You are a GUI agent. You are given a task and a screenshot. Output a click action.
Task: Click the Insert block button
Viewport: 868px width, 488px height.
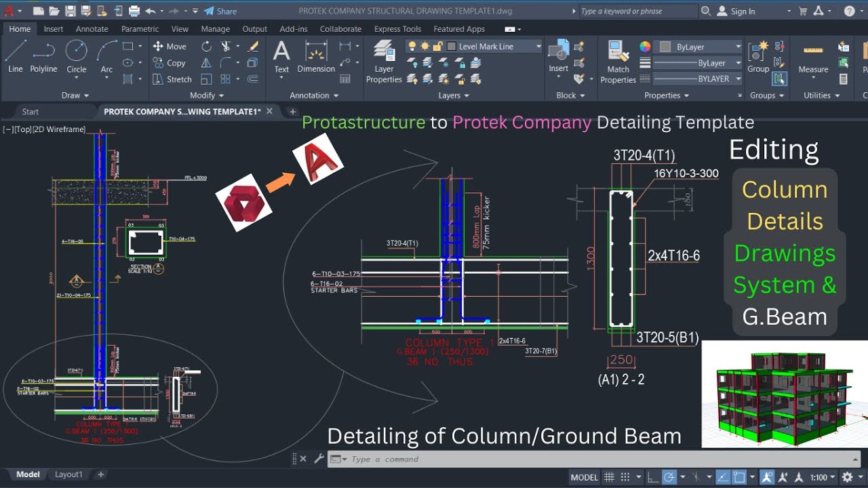click(558, 57)
